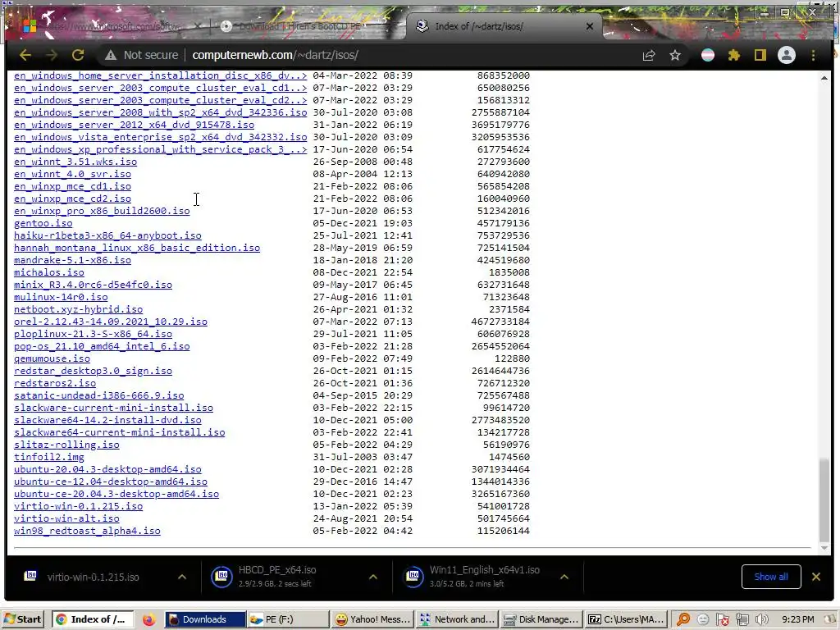This screenshot has width=840, height=630.
Task: Expand options for HBCD_PE_x64.iso download
Action: [373, 577]
